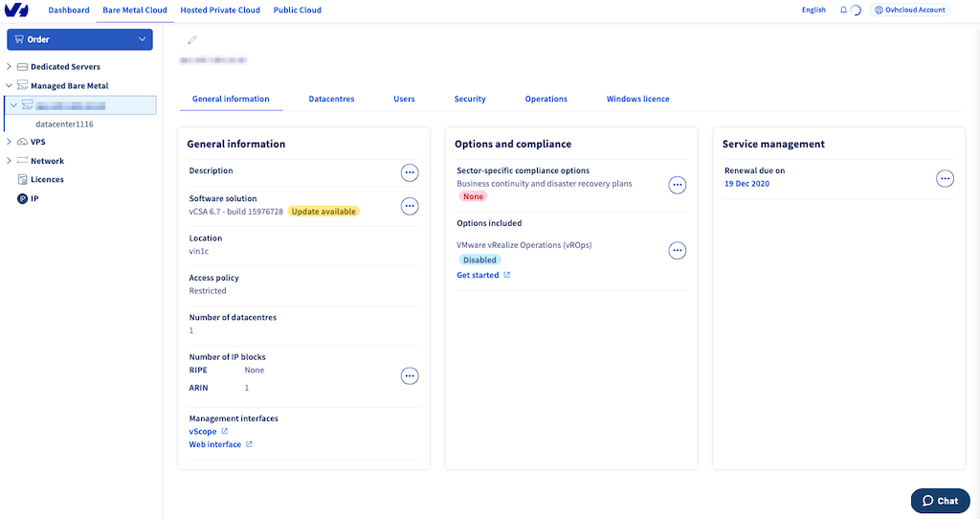Open the notifications bell
The height and width of the screenshot is (519, 980).
pyautogui.click(x=843, y=10)
